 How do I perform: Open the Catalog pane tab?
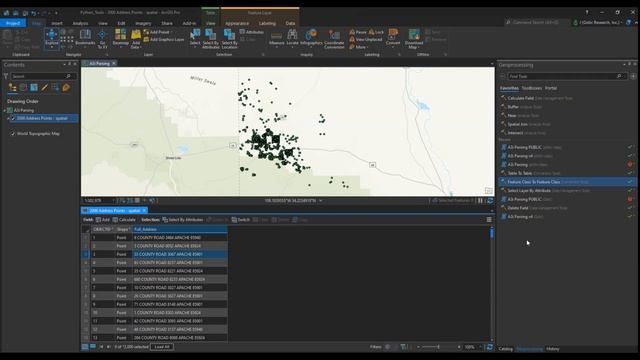(x=505, y=349)
